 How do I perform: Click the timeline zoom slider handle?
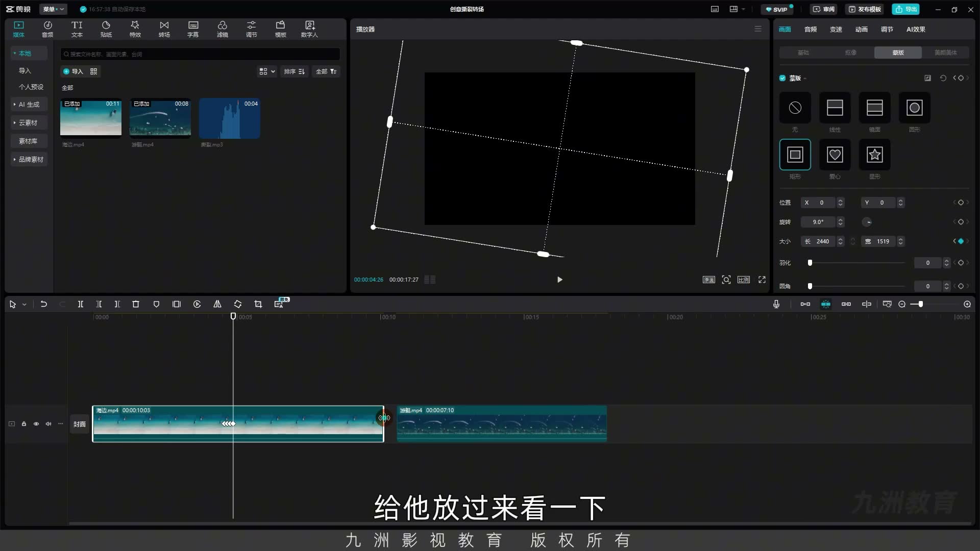920,304
